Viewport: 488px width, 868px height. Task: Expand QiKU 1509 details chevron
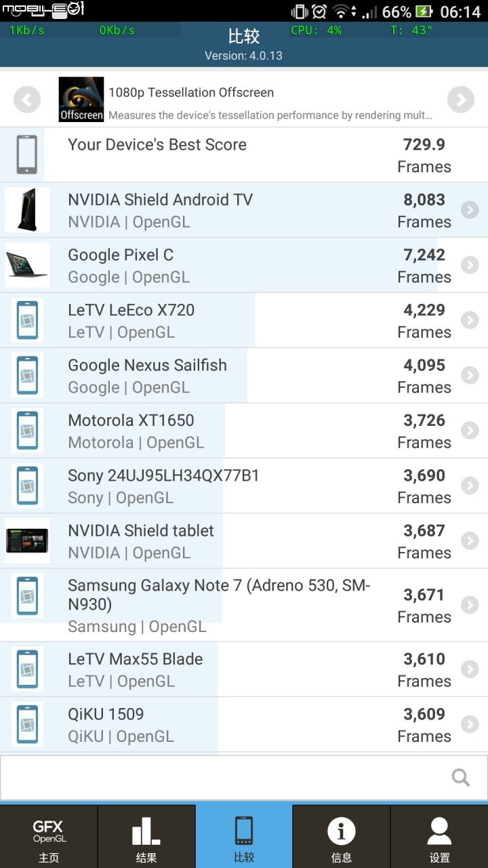[x=470, y=724]
